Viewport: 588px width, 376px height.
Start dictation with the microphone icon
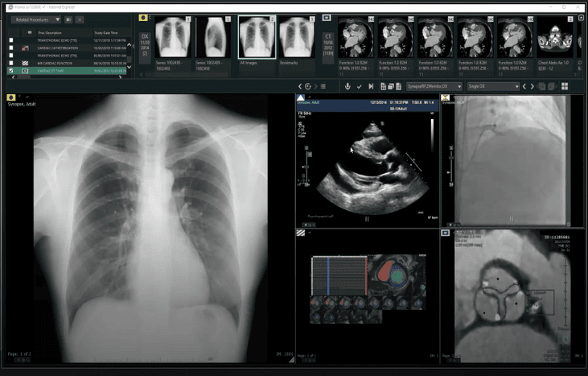(347, 87)
